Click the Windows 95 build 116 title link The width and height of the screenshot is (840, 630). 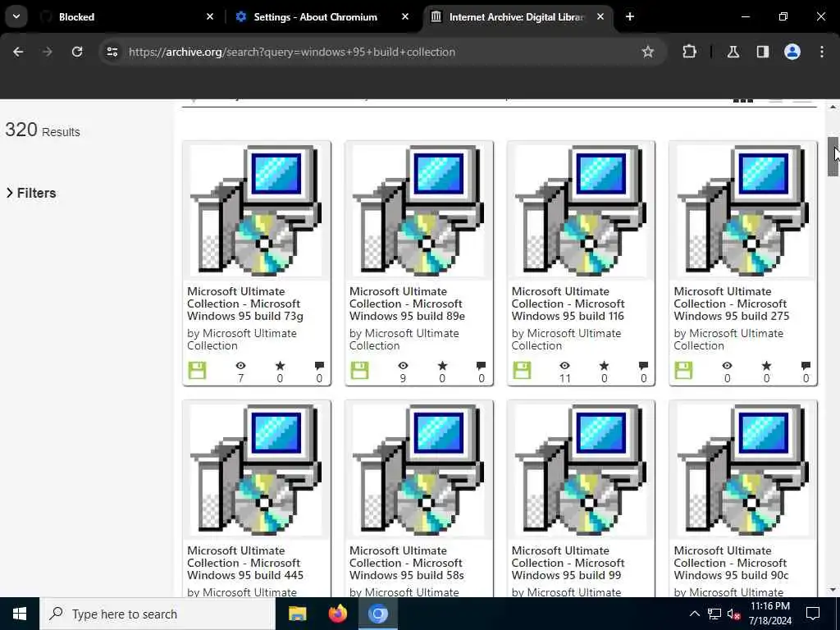[x=568, y=304]
